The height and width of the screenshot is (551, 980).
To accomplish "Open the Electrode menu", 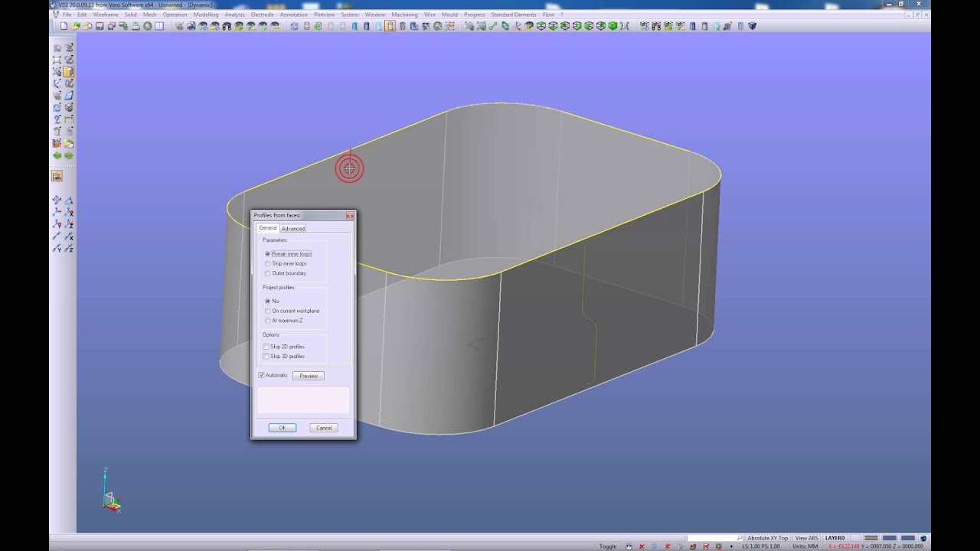I will (262, 15).
